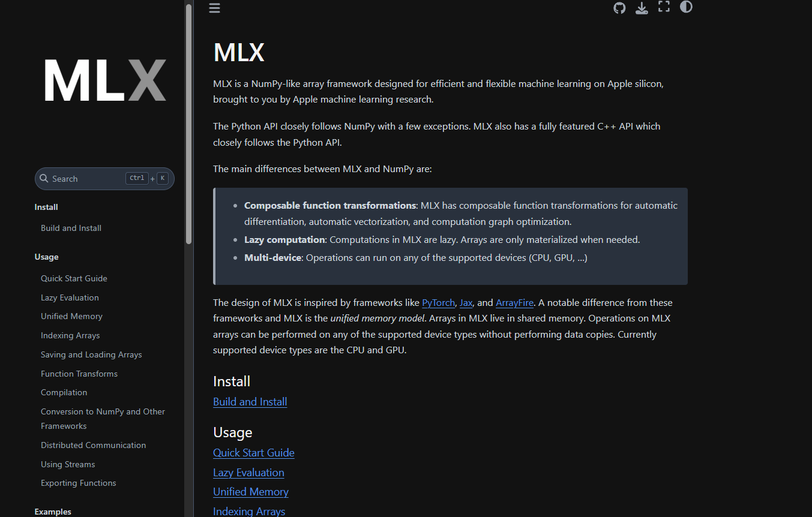The height and width of the screenshot is (517, 812).
Task: Click the sidebar Install section caption
Action: coord(46,207)
